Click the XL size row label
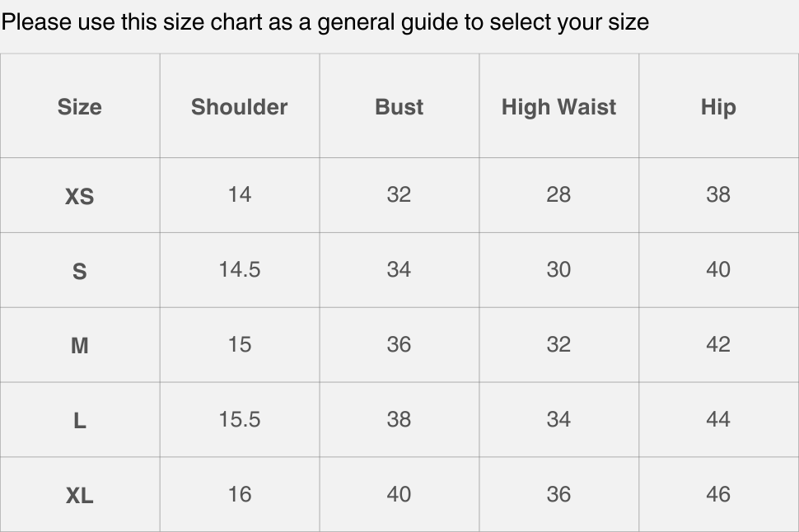The width and height of the screenshot is (799, 532). [x=80, y=496]
